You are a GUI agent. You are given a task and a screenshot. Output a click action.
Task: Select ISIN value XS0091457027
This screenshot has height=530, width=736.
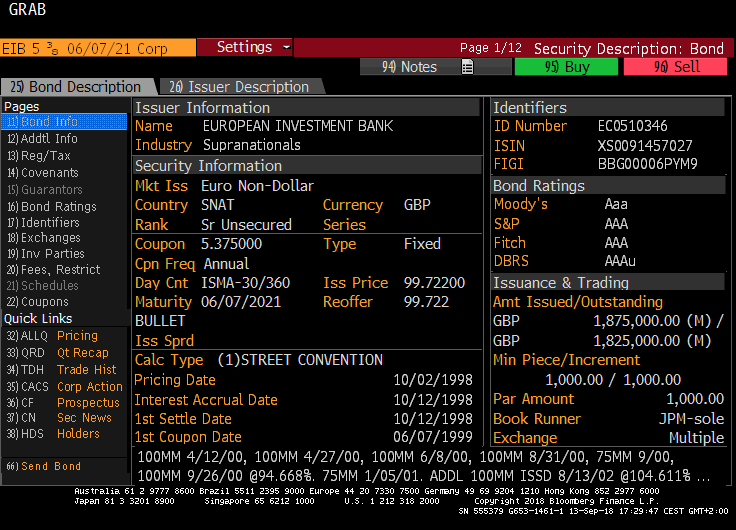pos(644,146)
